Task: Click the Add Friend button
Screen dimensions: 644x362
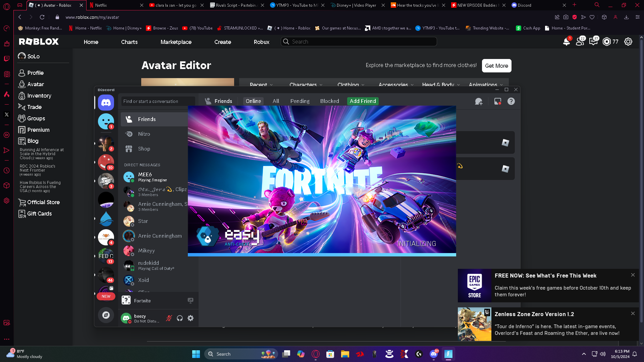Action: 363,101
